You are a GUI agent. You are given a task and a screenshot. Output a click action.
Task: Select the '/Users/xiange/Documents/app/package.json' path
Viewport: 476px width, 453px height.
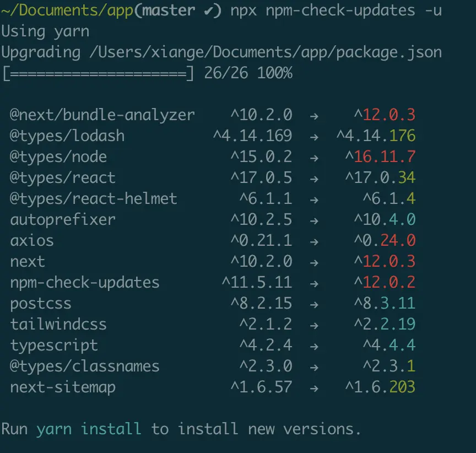pos(266,53)
